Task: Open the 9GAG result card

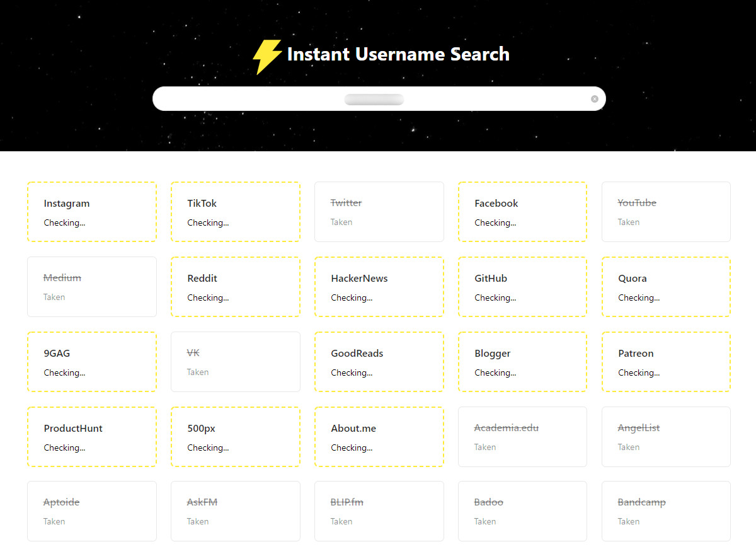Action: click(92, 362)
